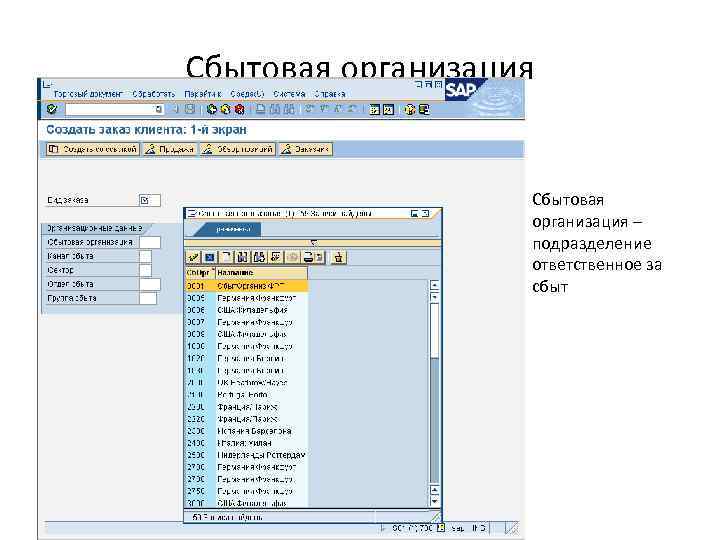
Task: Select the Италия Милан row
Action: (246, 443)
